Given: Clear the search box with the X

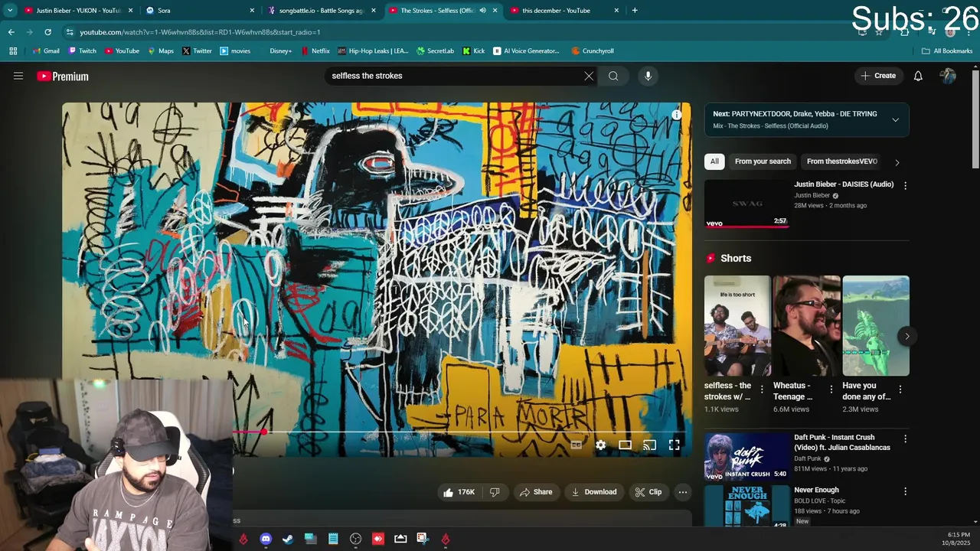Looking at the screenshot, I should point(589,76).
